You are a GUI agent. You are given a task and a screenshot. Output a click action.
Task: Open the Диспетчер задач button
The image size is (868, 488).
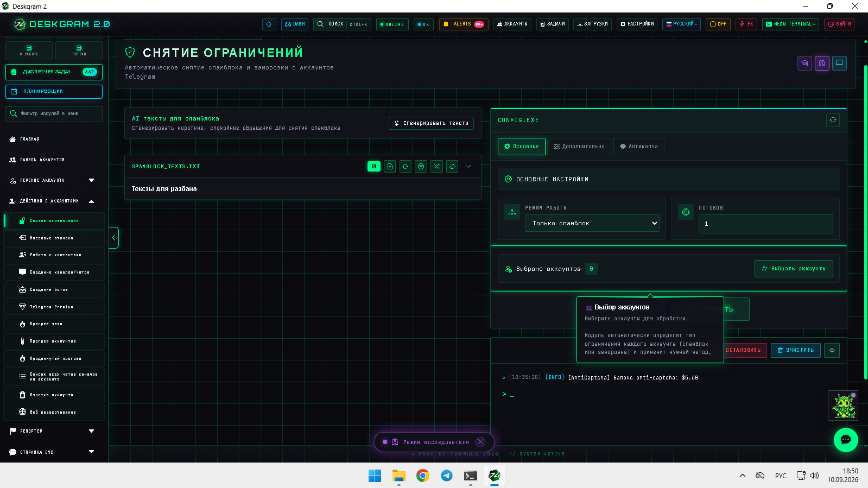[54, 72]
